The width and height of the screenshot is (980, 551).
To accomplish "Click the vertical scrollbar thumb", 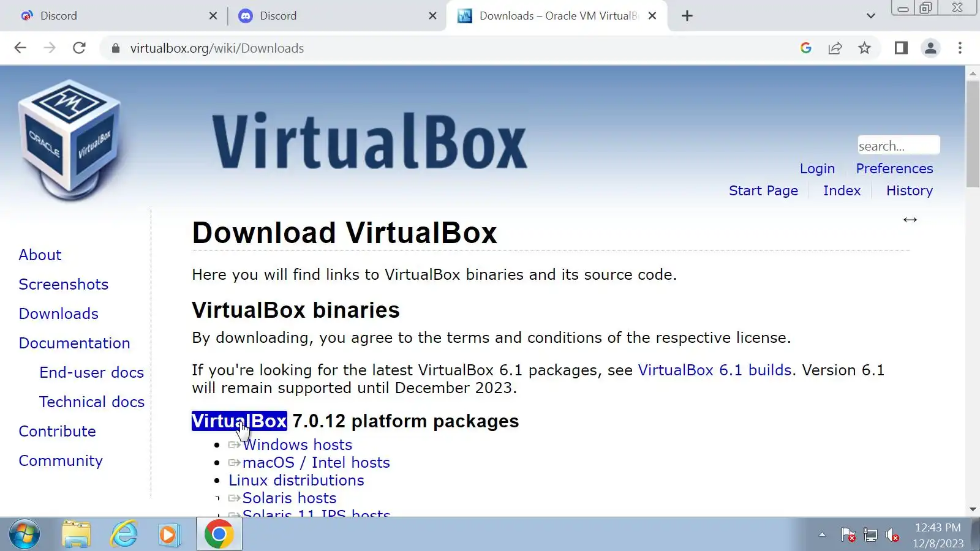I will click(x=973, y=133).
